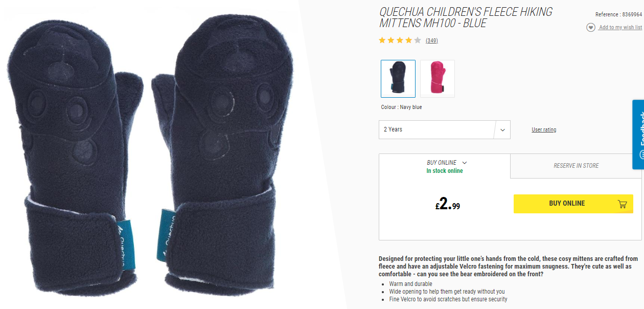Viewport: 644px width, 309px height.
Task: Open the blue Feedback side tab
Action: point(638,135)
